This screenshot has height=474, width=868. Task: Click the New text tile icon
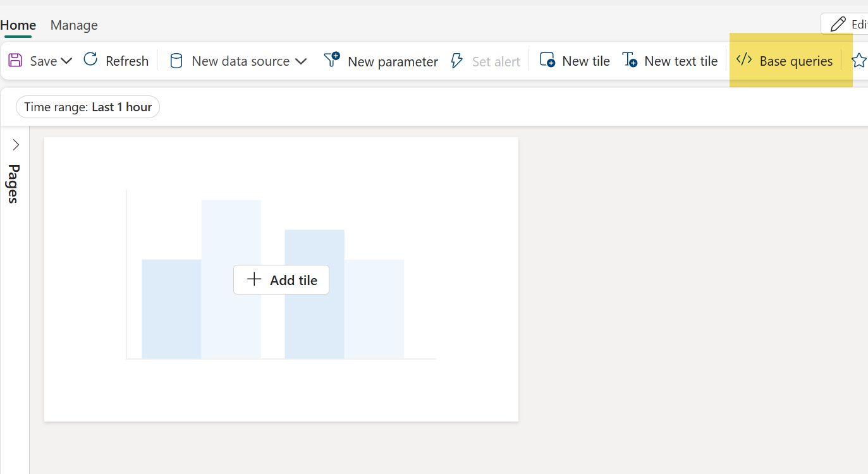[x=630, y=61]
